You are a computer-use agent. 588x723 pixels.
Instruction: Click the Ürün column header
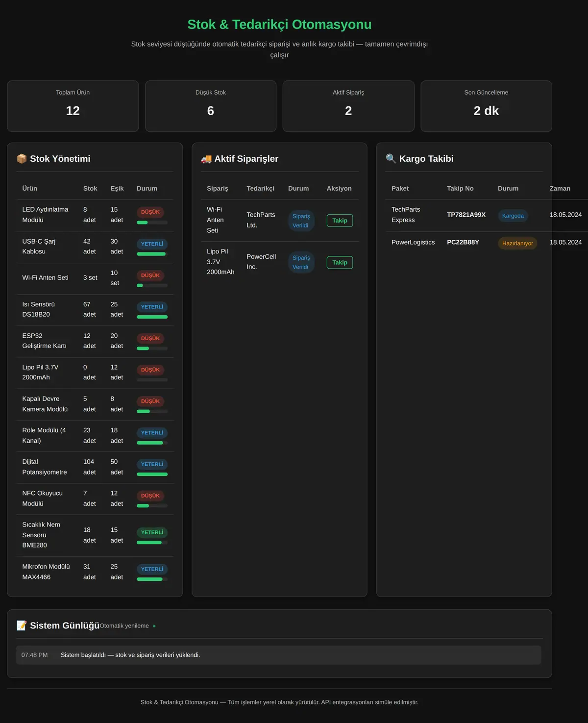click(x=30, y=188)
